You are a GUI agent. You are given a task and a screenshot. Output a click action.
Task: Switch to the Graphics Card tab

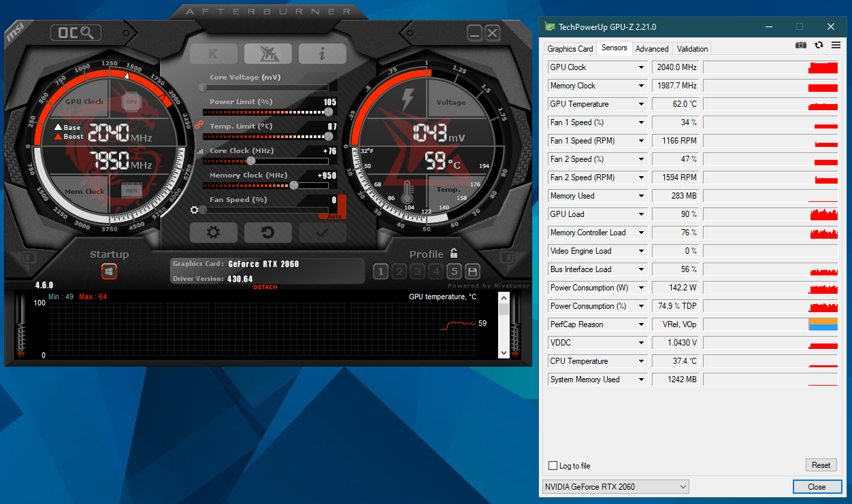click(x=570, y=49)
